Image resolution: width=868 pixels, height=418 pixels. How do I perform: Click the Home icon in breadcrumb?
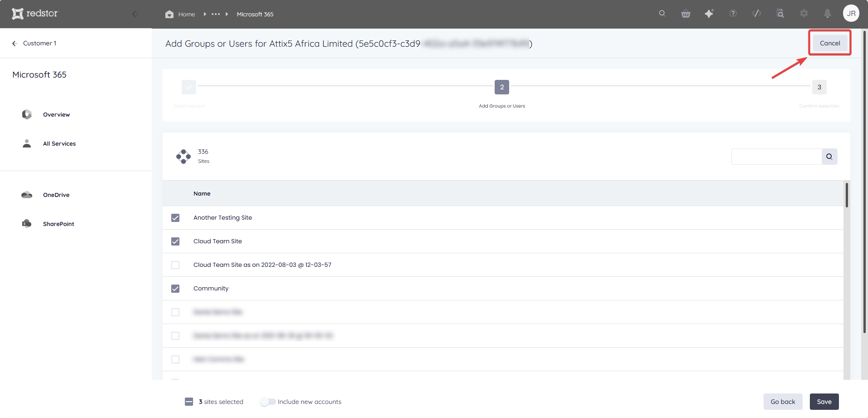tap(169, 14)
